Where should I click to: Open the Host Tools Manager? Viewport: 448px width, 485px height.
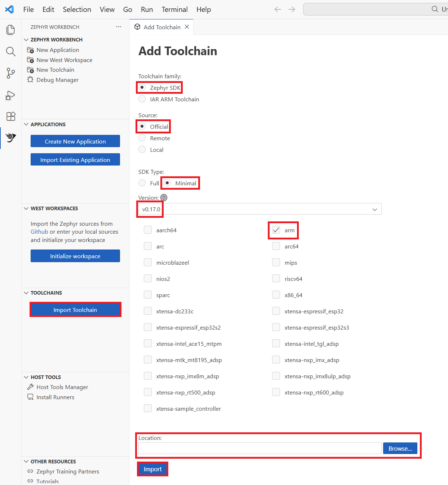point(62,387)
